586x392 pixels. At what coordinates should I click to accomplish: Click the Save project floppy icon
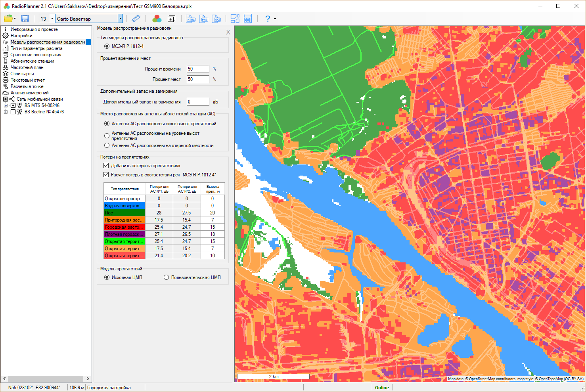(x=25, y=19)
